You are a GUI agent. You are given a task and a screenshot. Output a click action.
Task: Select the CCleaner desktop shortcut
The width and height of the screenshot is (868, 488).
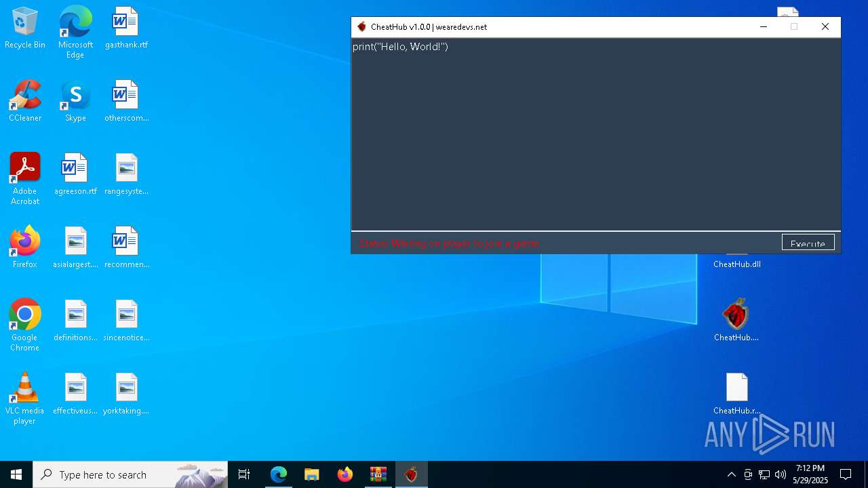point(25,102)
